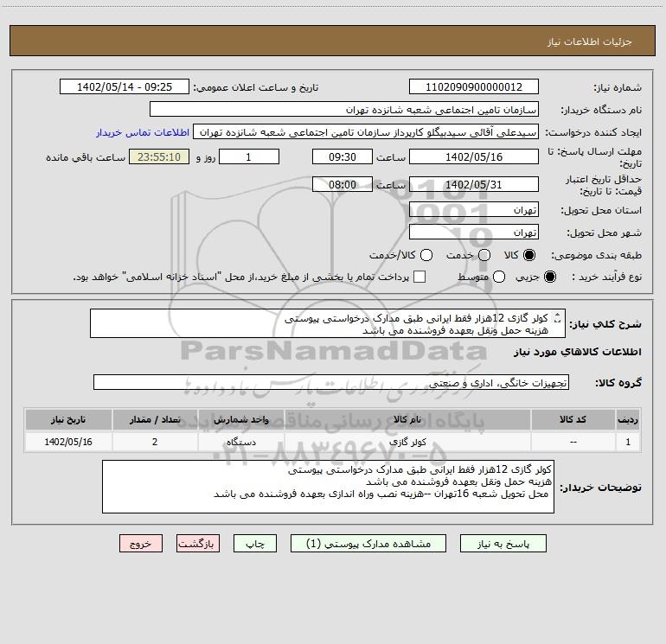666x644 pixels.
Task: Click the 'کد کالا' column header
Action: [573, 419]
